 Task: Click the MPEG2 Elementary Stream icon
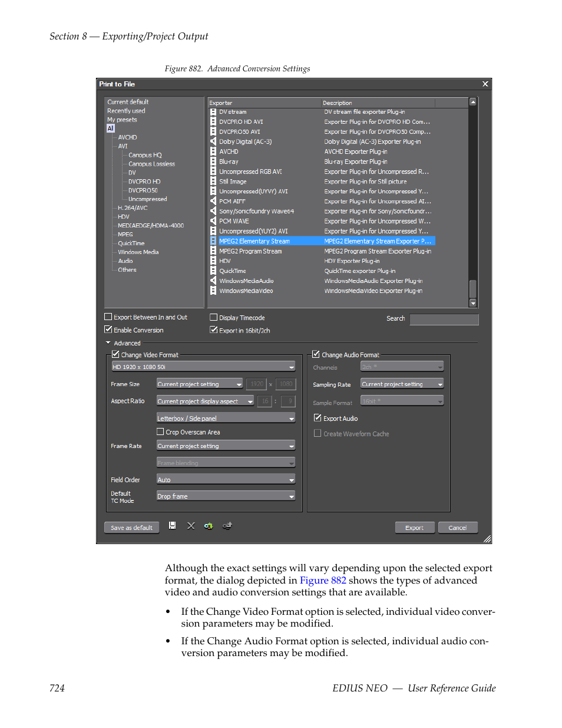213,241
